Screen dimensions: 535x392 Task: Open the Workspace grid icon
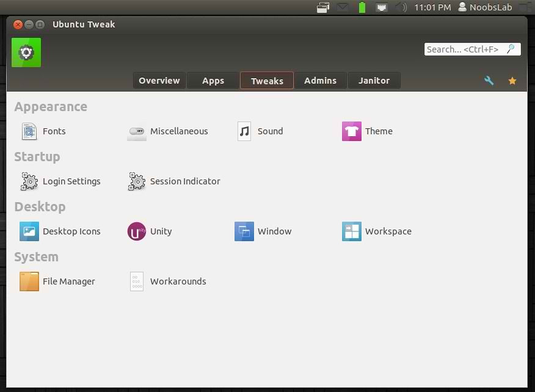click(351, 231)
